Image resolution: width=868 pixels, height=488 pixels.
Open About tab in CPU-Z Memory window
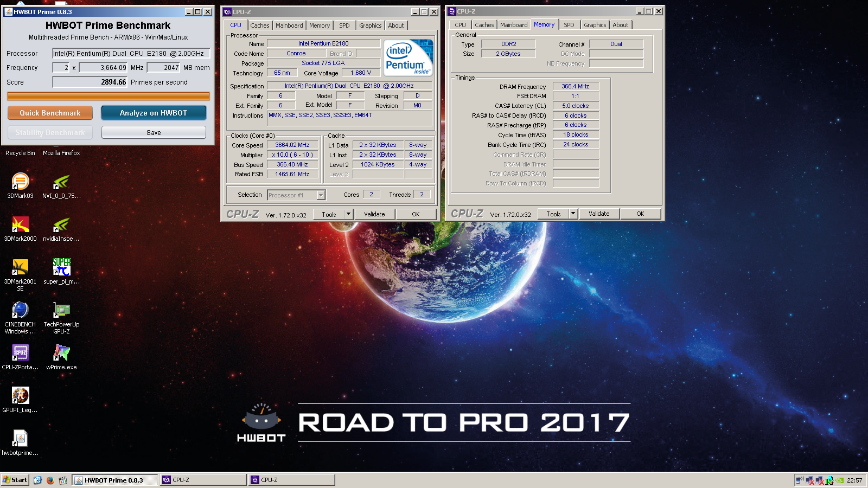[621, 25]
